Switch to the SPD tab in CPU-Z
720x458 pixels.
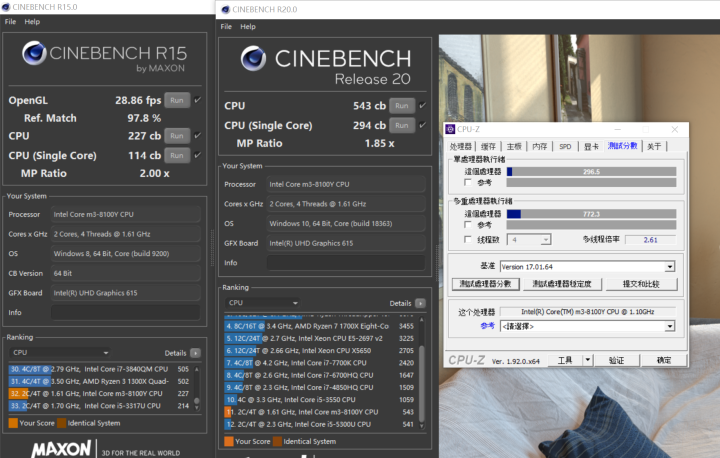point(565,147)
